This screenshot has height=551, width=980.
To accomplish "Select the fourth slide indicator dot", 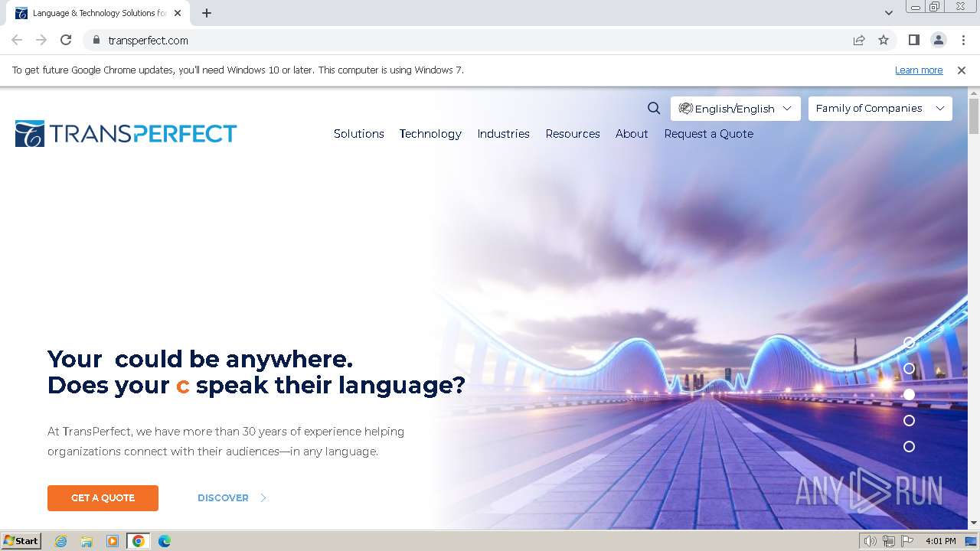I will tap(909, 421).
